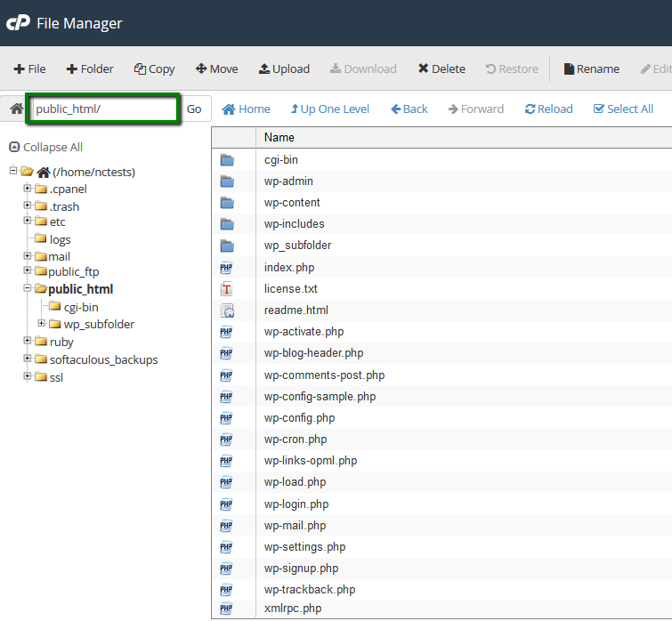This screenshot has height=621, width=672.
Task: Click the home icon beside path field
Action: click(15, 109)
